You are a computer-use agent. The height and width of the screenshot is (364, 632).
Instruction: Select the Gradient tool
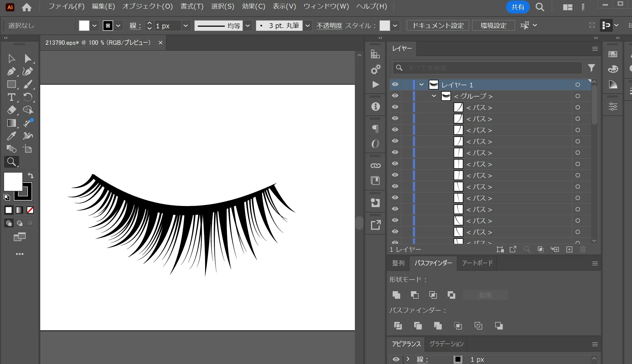click(x=11, y=123)
